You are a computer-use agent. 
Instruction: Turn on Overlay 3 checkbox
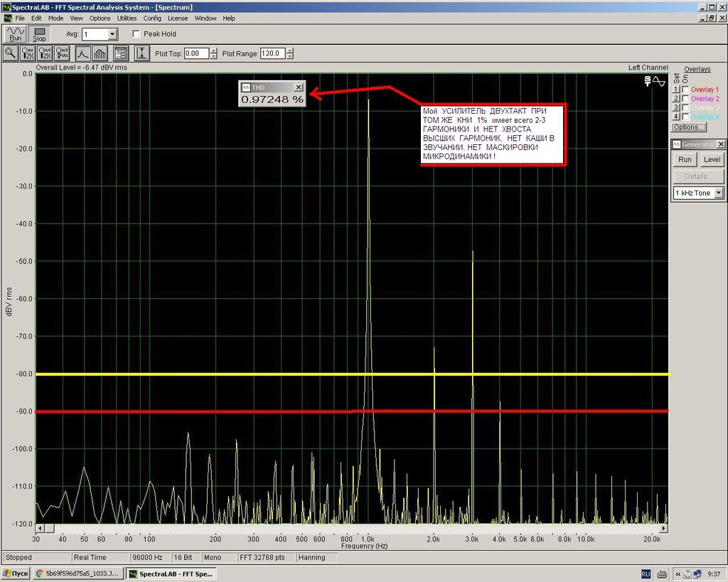pyautogui.click(x=685, y=108)
